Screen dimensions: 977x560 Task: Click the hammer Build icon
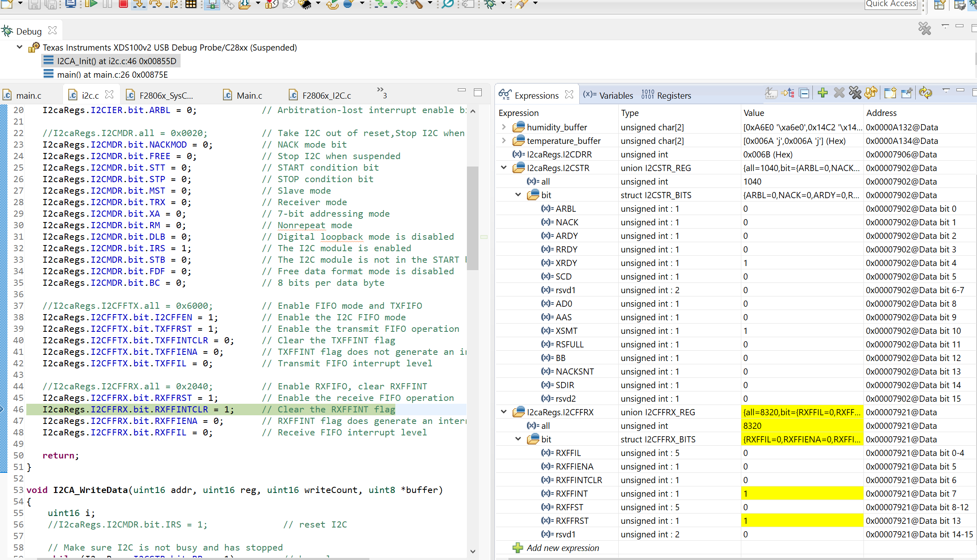click(416, 4)
